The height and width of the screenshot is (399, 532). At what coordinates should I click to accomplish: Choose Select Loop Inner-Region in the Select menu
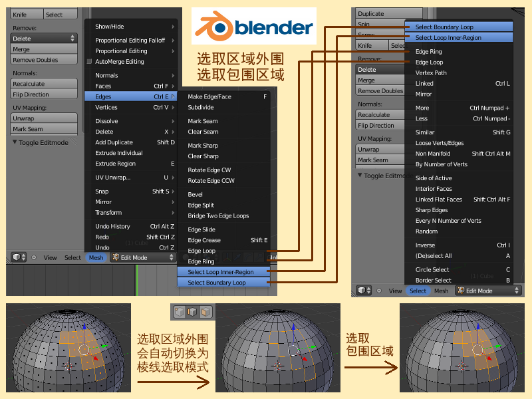(x=459, y=38)
